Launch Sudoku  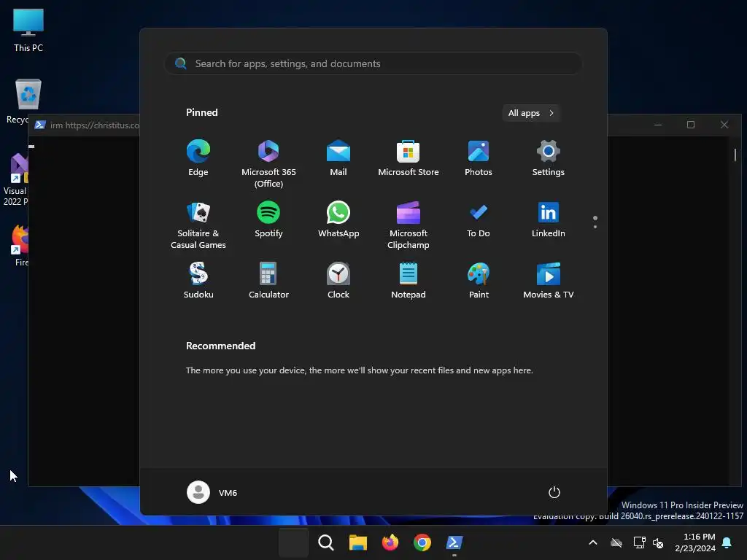(198, 281)
